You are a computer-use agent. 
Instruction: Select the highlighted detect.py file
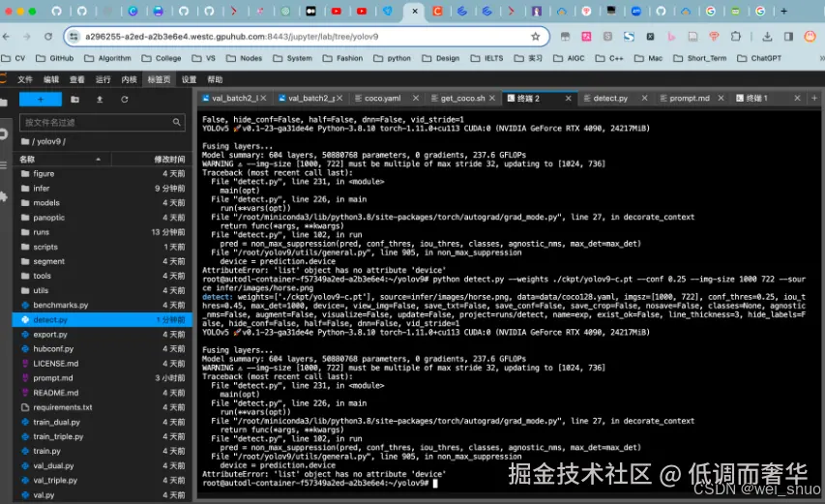click(x=103, y=320)
